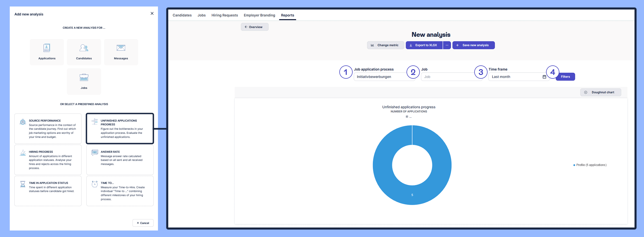Open the Doughnut chart type selector
This screenshot has height=237, width=644.
(600, 92)
